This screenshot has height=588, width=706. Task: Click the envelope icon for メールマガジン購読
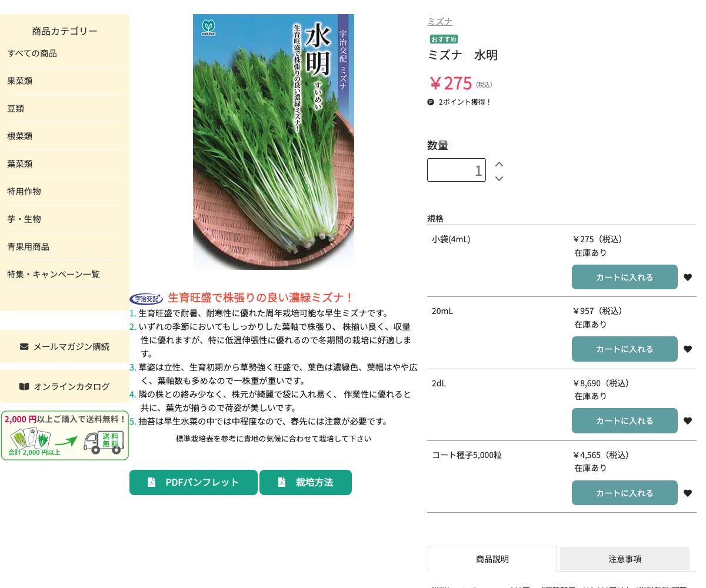[24, 346]
